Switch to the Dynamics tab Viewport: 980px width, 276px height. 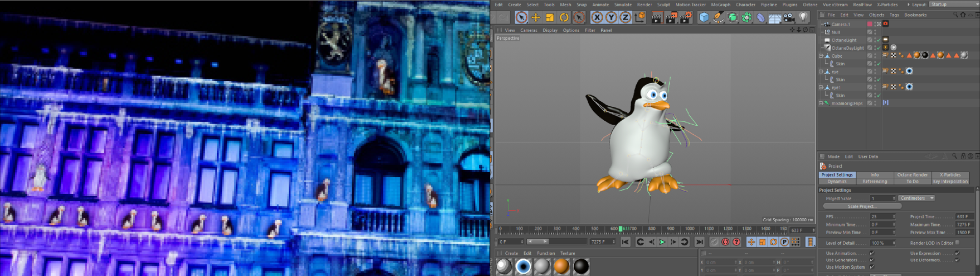(837, 181)
